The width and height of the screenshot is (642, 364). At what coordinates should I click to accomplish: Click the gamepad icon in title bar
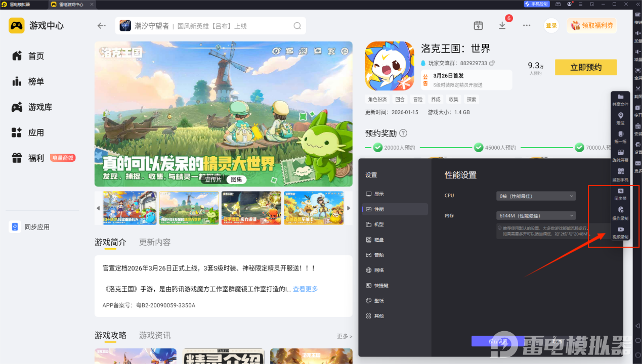point(558,4)
